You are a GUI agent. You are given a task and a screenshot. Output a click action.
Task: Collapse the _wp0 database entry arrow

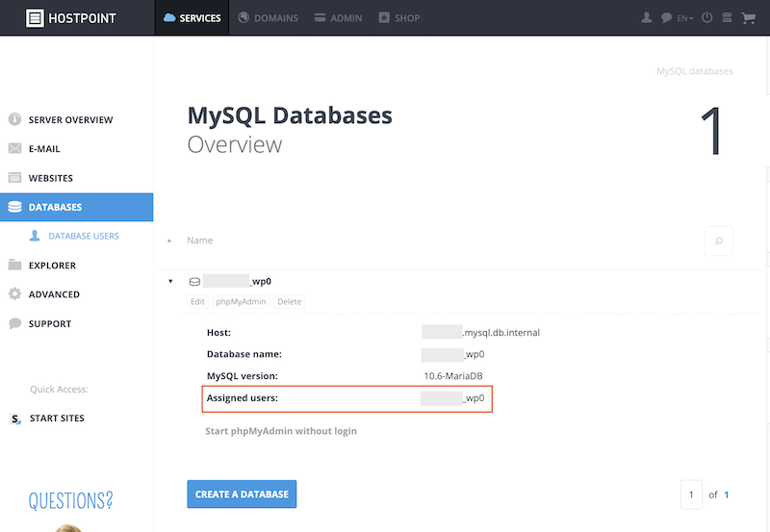[x=170, y=281]
